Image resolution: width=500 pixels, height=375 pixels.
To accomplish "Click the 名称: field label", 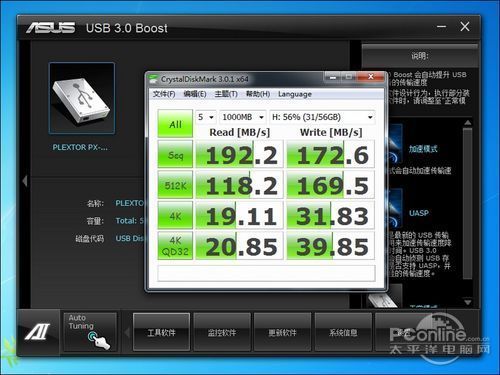I will (x=95, y=203).
